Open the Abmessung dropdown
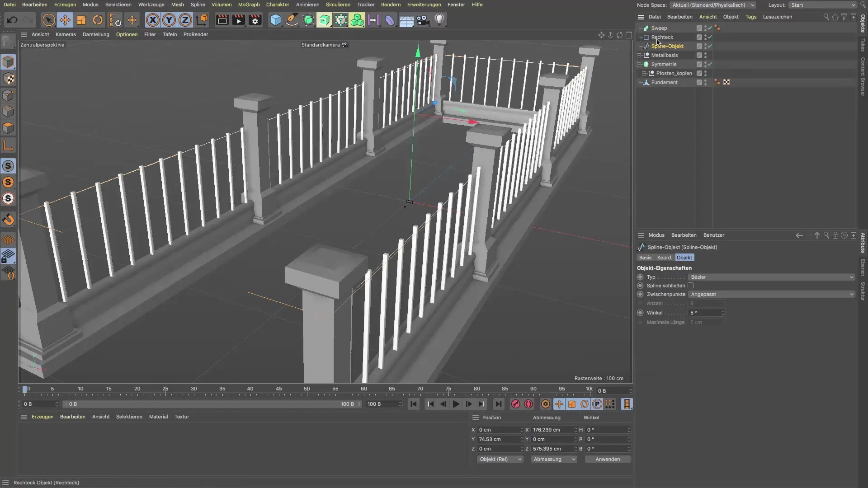Image resolution: width=868 pixels, height=488 pixels. coord(554,459)
